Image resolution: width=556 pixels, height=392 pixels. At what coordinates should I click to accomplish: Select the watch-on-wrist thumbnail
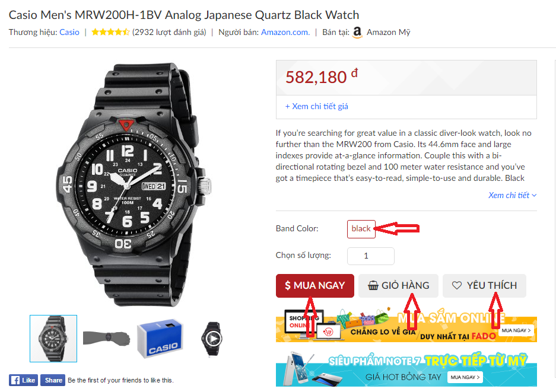pyautogui.click(x=107, y=338)
